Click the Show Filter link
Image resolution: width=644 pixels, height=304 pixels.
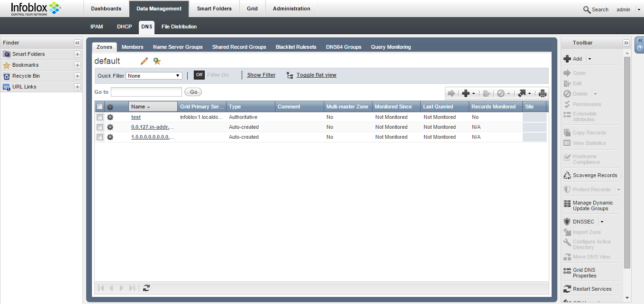click(261, 75)
